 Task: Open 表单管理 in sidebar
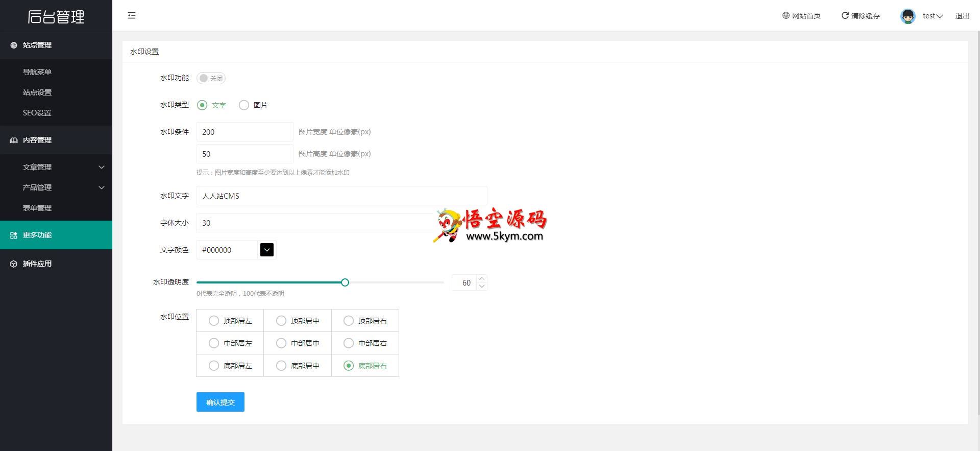[56, 208]
